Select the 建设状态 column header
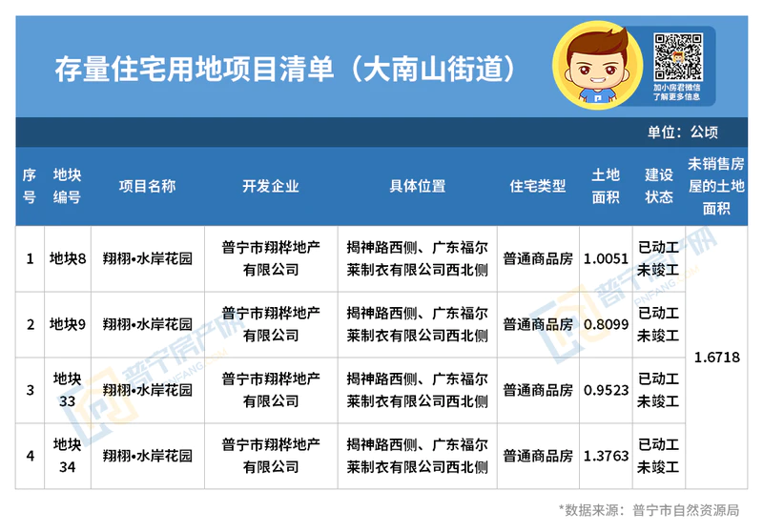This screenshot has width=763, height=532. 658,186
